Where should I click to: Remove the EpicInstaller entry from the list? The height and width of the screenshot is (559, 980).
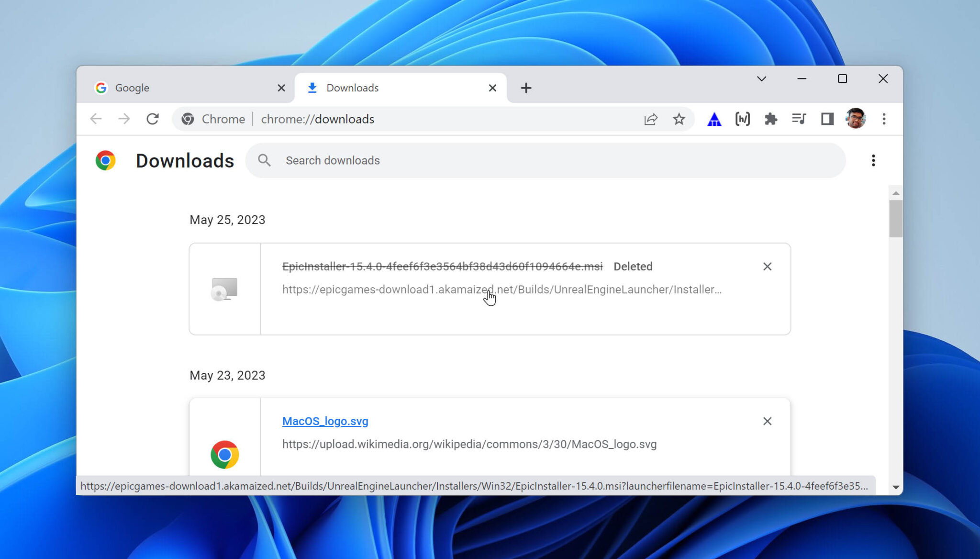tap(768, 266)
